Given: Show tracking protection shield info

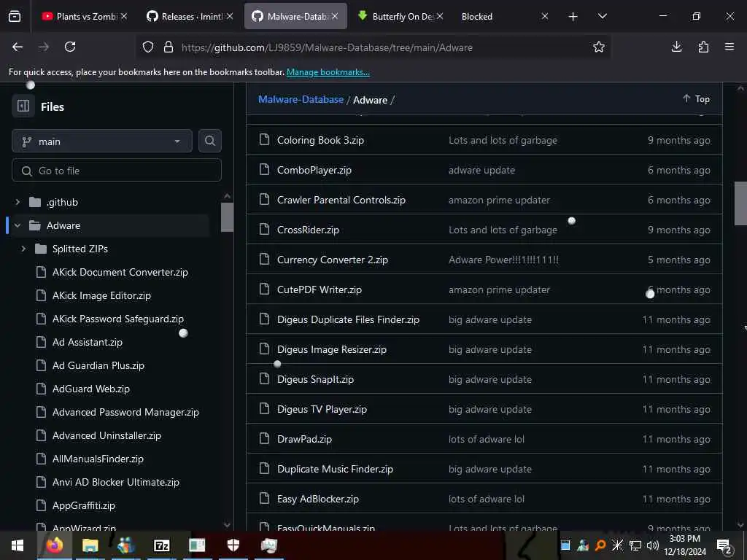Looking at the screenshot, I should (x=148, y=47).
